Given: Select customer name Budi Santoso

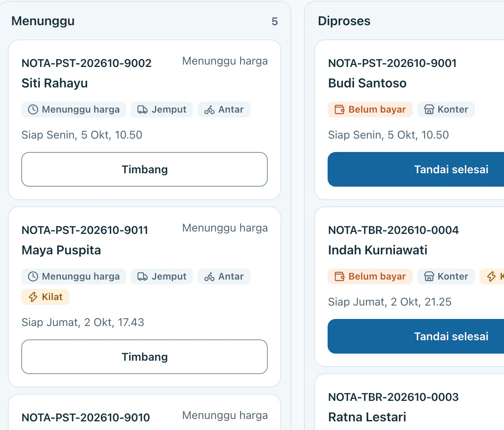Looking at the screenshot, I should tap(367, 83).
